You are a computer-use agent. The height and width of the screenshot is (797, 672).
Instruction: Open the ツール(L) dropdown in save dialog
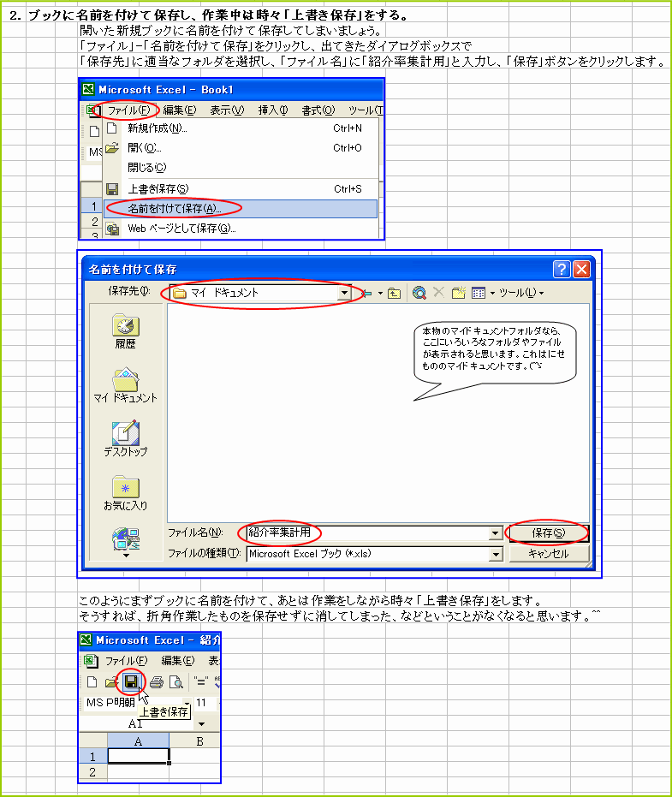pyautogui.click(x=521, y=293)
